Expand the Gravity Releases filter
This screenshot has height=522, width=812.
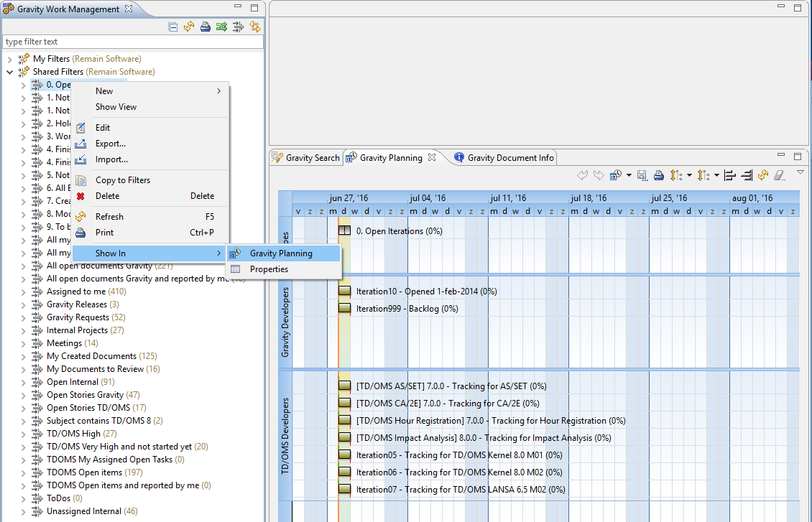(23, 304)
